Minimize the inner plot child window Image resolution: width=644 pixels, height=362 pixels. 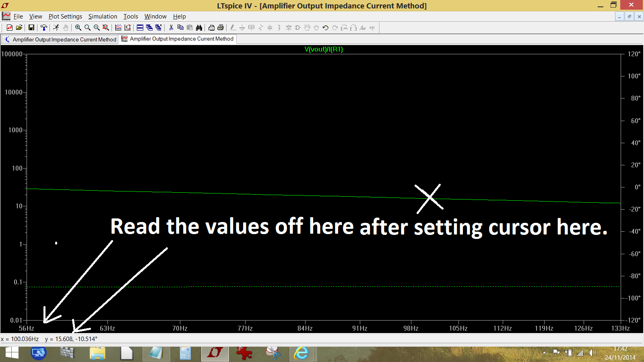point(619,16)
